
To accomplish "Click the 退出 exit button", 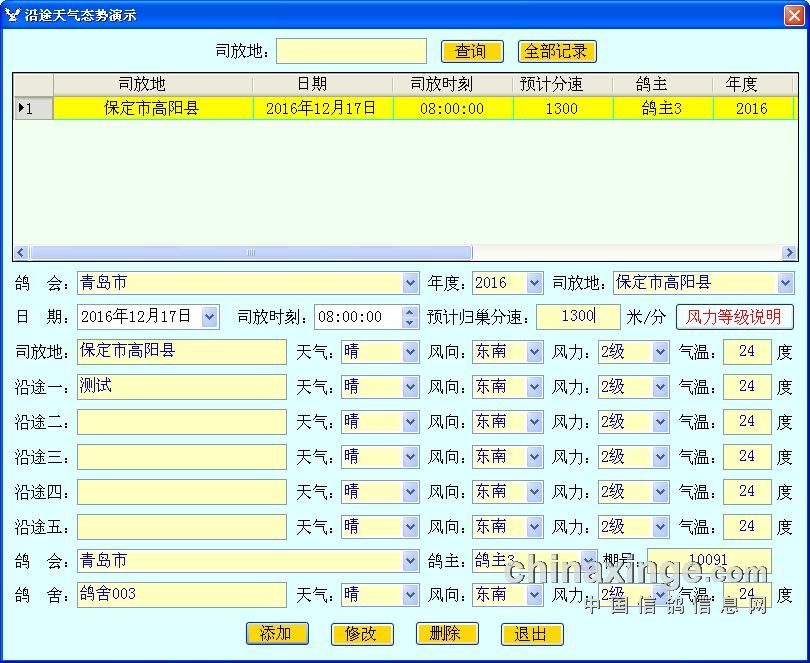I will pos(532,634).
